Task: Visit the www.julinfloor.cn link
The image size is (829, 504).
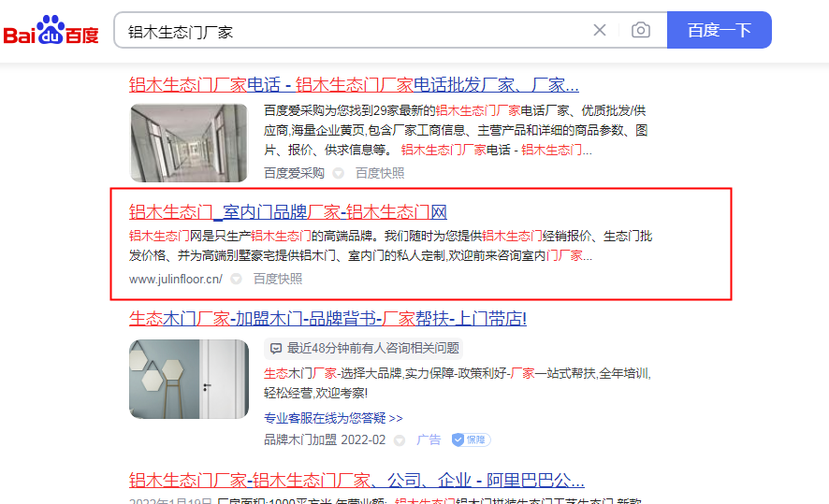Action: (x=176, y=279)
